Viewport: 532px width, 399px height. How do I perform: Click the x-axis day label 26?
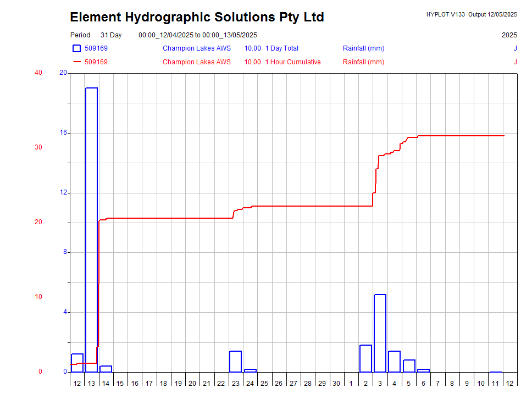[279, 383]
